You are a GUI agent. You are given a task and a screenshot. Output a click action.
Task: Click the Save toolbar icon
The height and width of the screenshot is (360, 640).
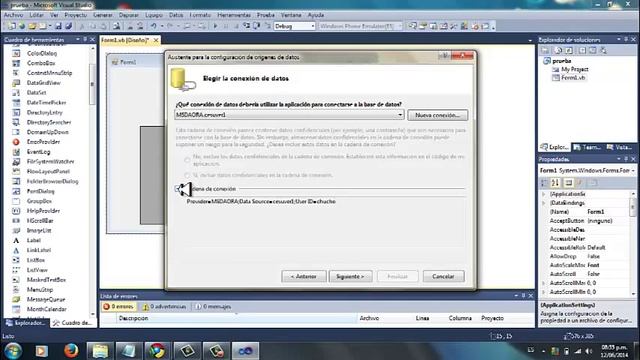click(x=58, y=26)
